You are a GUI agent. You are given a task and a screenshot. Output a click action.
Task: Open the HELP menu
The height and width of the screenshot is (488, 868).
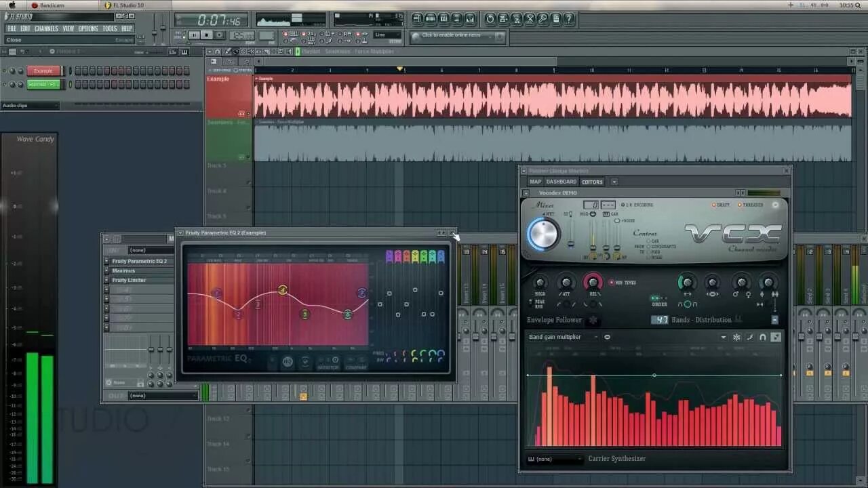[x=127, y=28]
